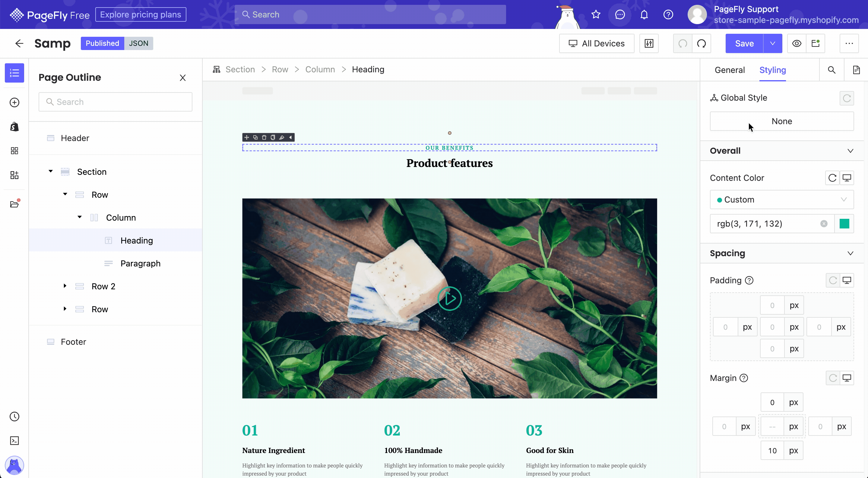Click the notifications bell icon
The image size is (868, 478).
pos(644,14)
